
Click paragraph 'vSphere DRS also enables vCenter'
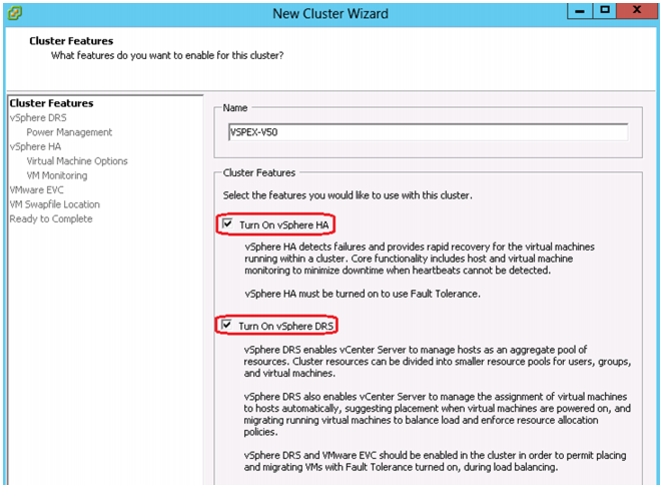(x=437, y=414)
